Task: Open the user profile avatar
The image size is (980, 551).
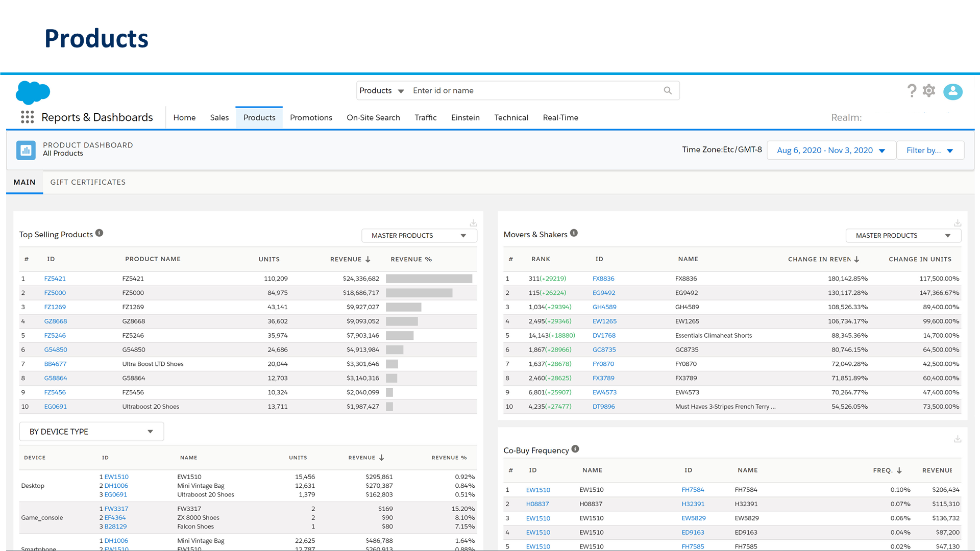Action: (x=953, y=91)
